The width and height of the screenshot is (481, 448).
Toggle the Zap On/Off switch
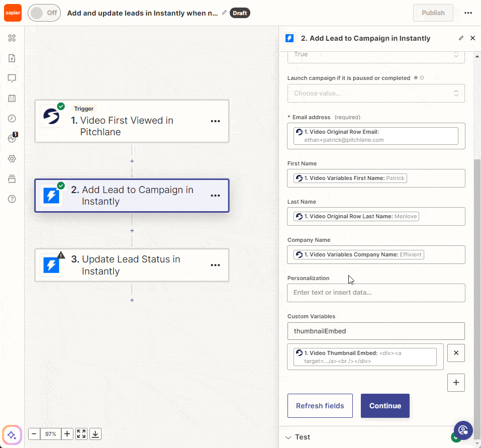coord(44,13)
